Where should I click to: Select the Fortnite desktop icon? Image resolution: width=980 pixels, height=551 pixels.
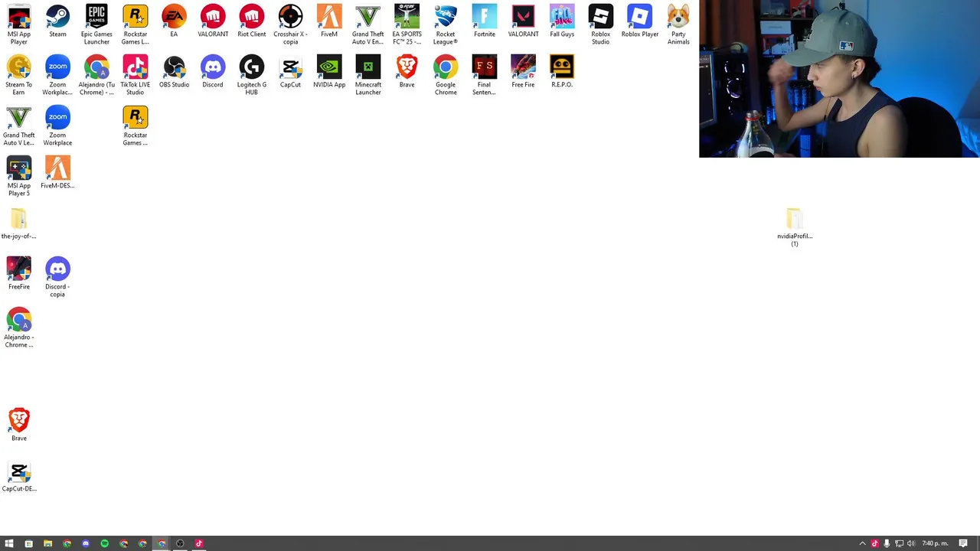[x=485, y=21]
